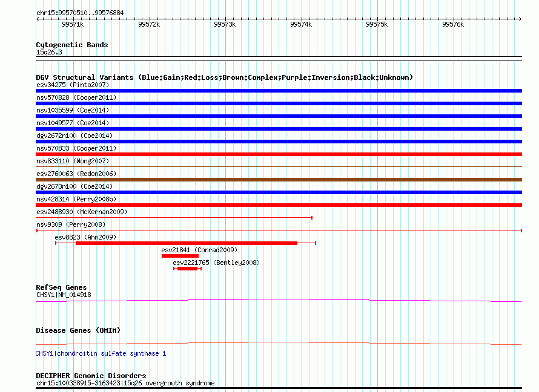539x392 pixels.
Task: Open the CHSY1|NM_014918 RefSeq gene label
Action: click(64, 295)
